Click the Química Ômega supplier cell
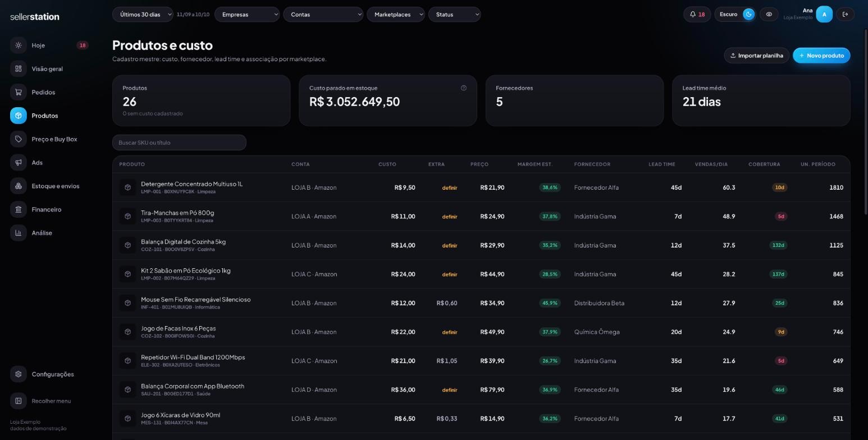The height and width of the screenshot is (440, 868). click(x=597, y=332)
